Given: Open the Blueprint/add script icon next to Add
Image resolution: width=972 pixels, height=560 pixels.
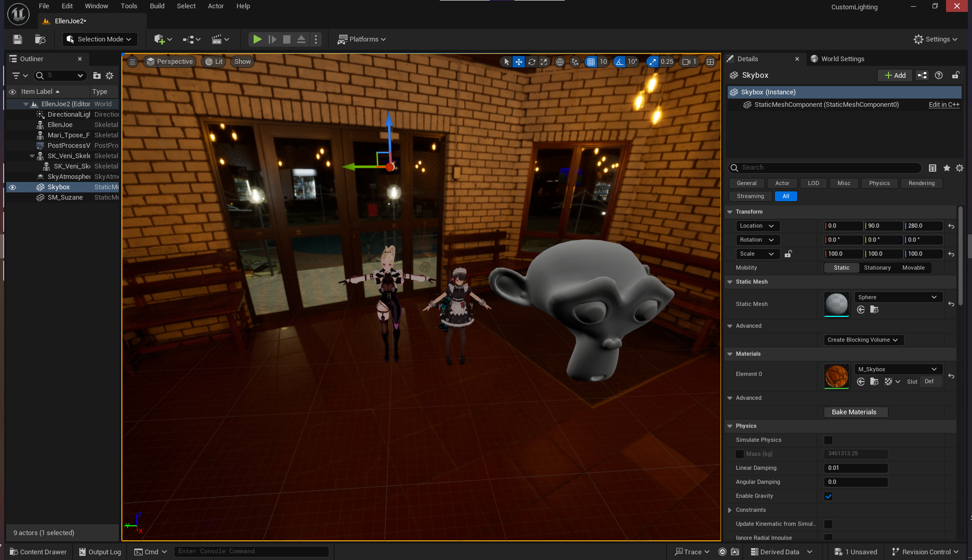Looking at the screenshot, I should click(922, 75).
